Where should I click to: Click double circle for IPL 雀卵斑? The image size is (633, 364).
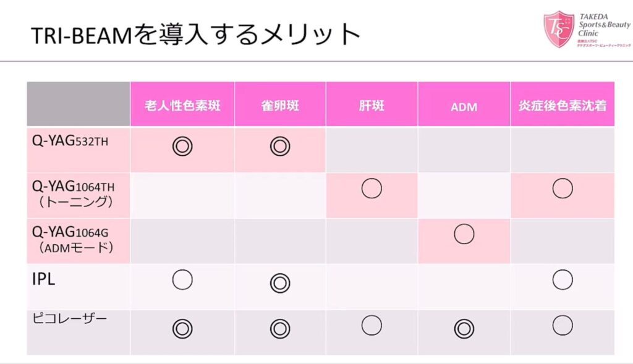pos(280,283)
